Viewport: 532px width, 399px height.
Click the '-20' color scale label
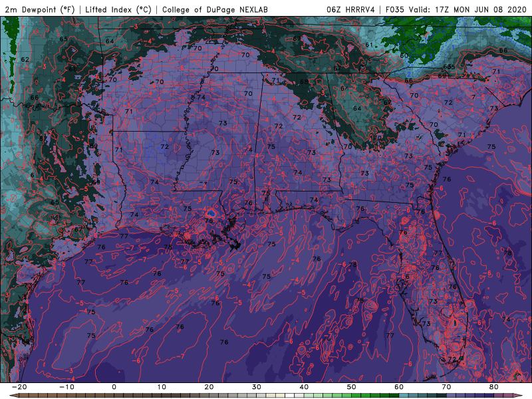pos(19,387)
